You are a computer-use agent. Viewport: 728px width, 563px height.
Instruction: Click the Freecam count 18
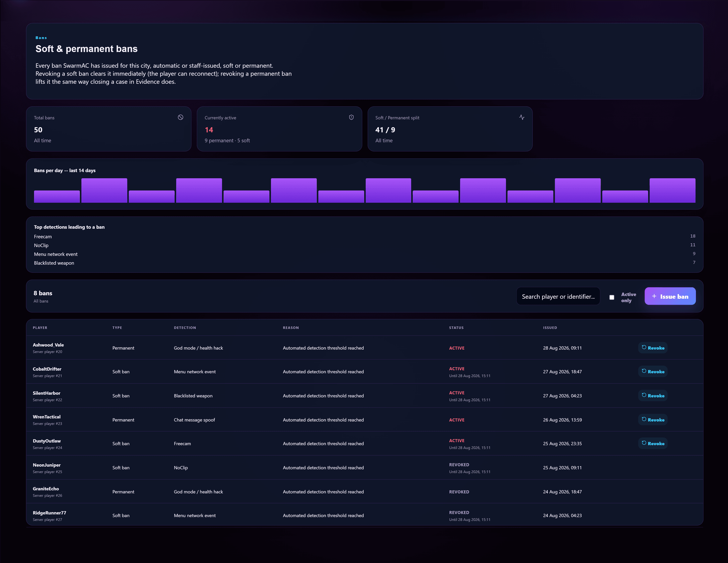click(693, 236)
